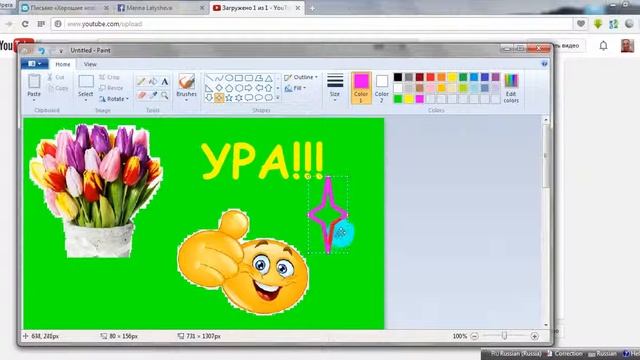Click the zoom slider handle
This screenshot has height=360, width=640.
504,336
